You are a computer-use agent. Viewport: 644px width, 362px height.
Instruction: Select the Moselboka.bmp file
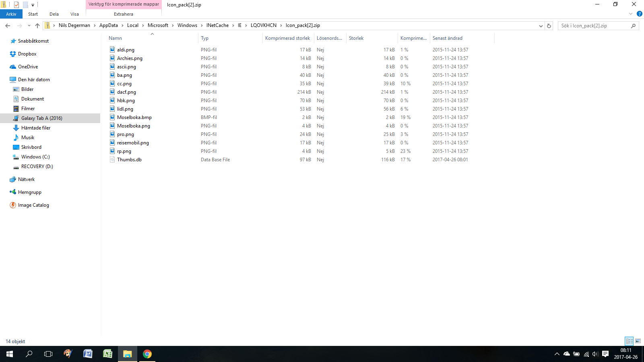[134, 117]
